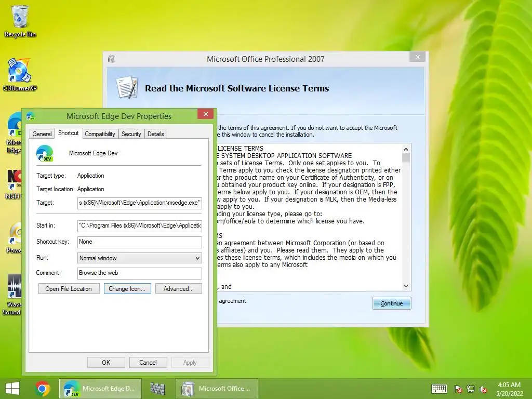Select the NCH Suite desktop shortcut

pyautogui.click(x=14, y=184)
